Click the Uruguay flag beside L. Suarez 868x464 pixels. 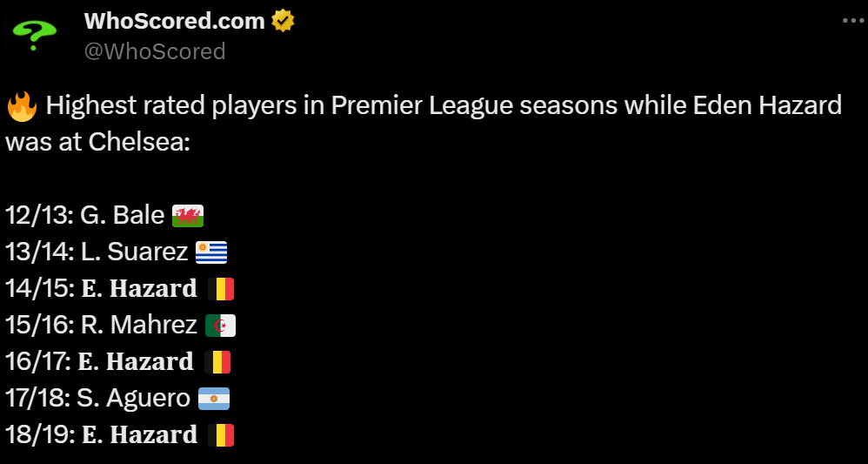(211, 252)
